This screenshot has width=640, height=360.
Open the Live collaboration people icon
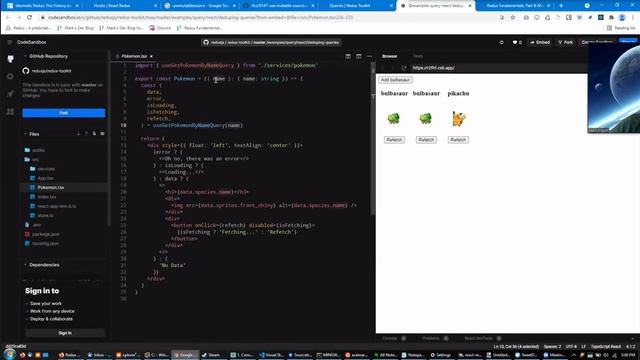10,111
